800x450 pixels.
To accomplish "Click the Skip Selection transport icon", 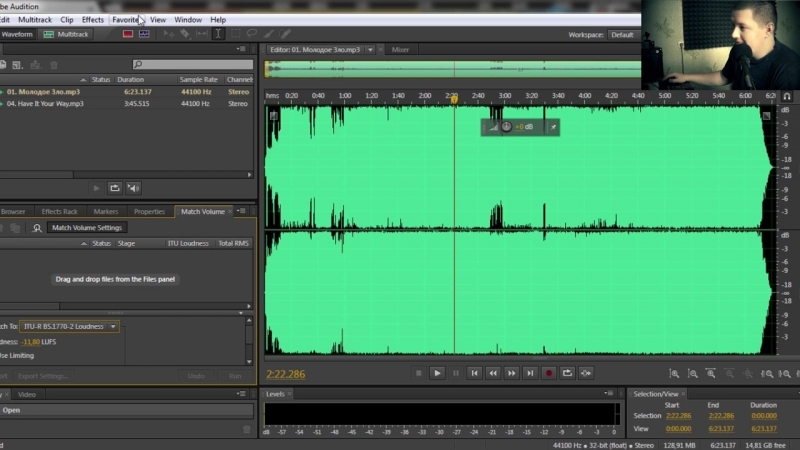I will point(586,373).
